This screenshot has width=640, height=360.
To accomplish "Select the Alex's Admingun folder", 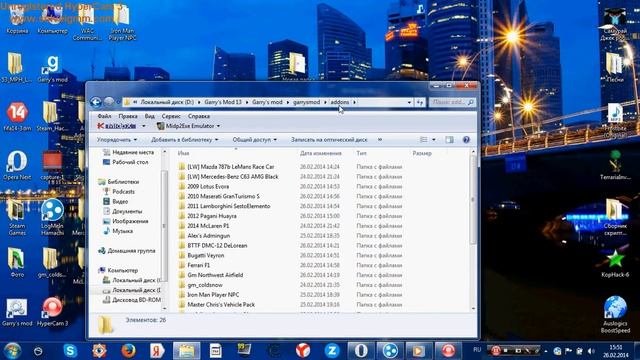I will pos(209,236).
